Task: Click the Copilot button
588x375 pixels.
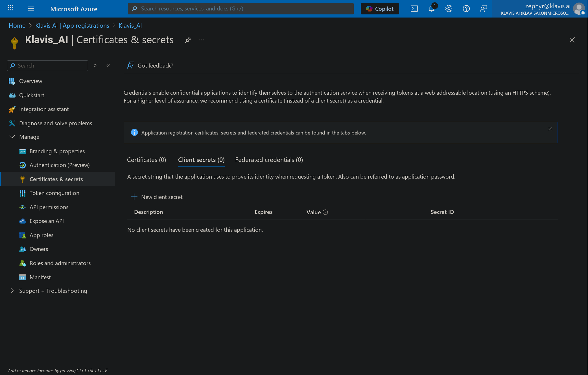Action: point(380,9)
